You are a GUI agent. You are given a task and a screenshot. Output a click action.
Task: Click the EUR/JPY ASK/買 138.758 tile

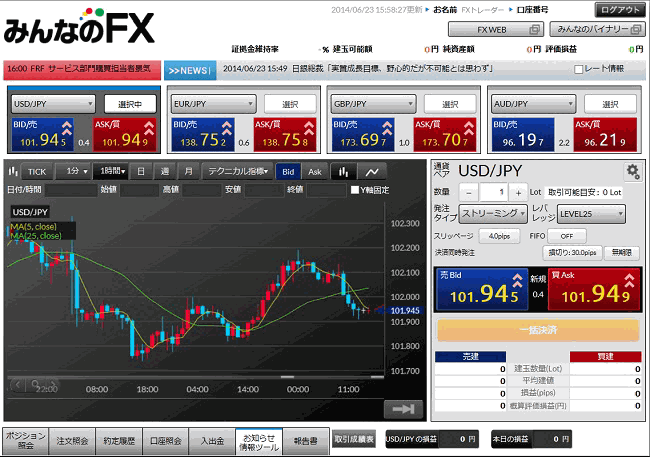click(285, 134)
